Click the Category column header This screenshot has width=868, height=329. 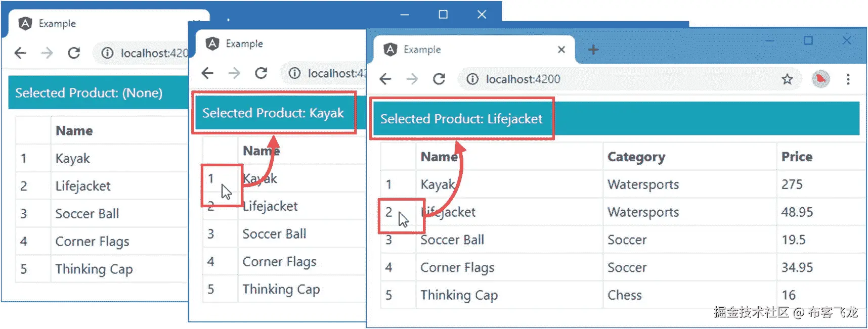636,157
